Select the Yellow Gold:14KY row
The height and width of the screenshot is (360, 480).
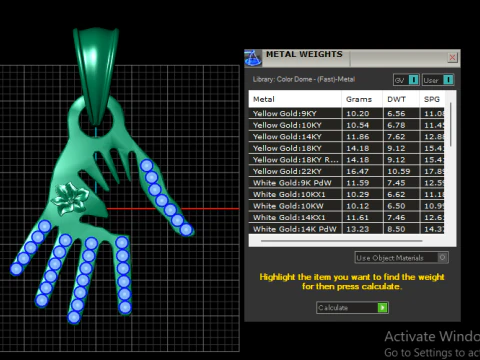click(x=346, y=136)
